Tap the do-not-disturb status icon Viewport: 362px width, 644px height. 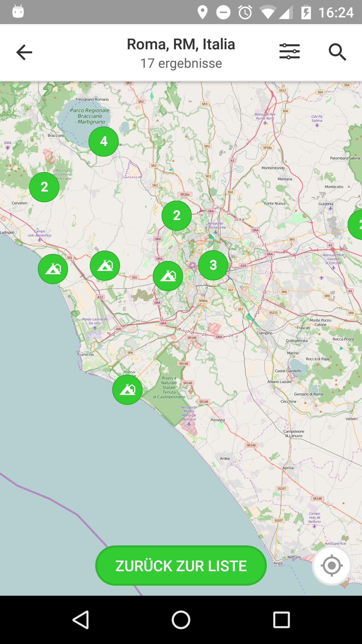[223, 13]
